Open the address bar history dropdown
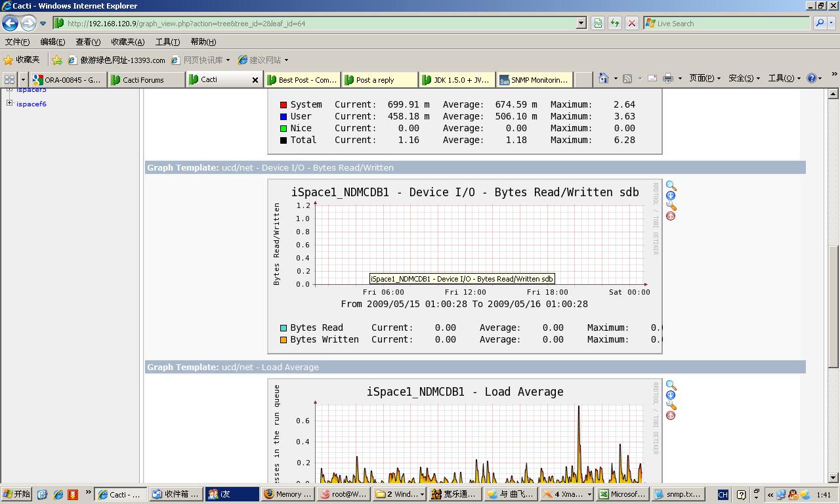Image resolution: width=840 pixels, height=504 pixels. (x=581, y=23)
